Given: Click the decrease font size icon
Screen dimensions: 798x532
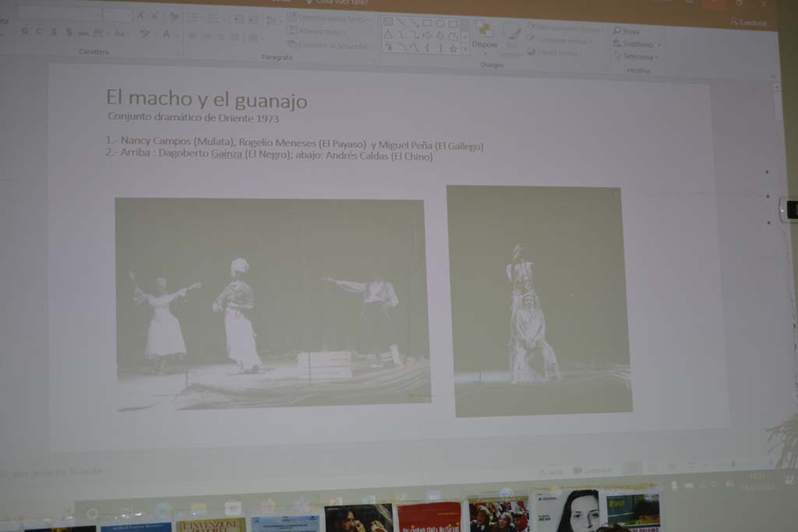Looking at the screenshot, I should 155,16.
